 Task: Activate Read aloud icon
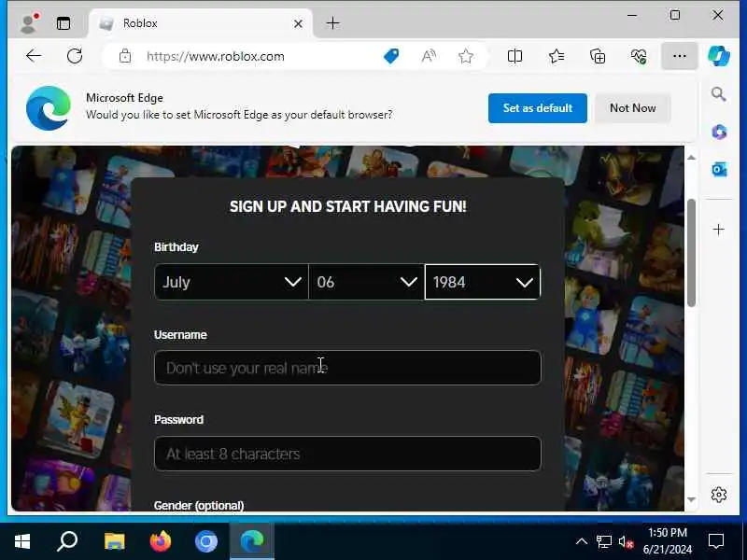pyautogui.click(x=429, y=56)
